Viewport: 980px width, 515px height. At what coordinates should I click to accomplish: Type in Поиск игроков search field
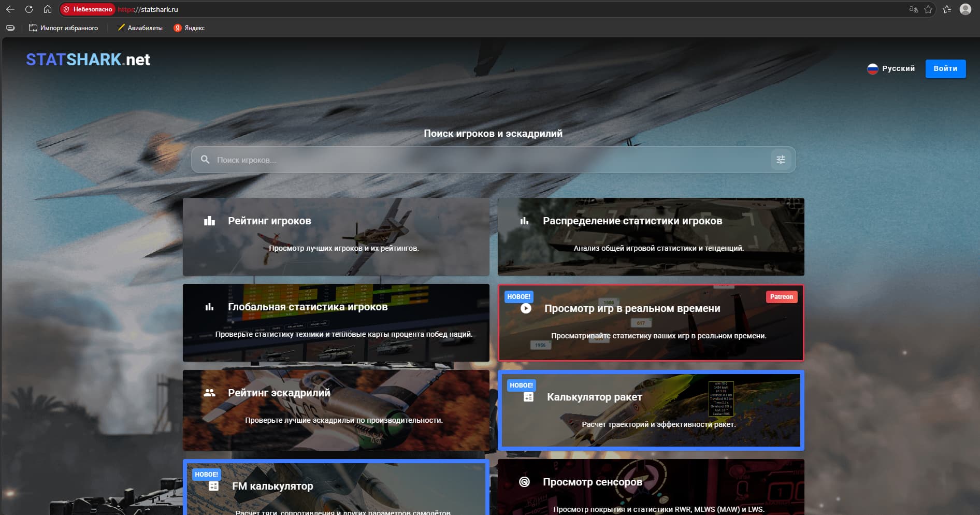click(x=487, y=160)
